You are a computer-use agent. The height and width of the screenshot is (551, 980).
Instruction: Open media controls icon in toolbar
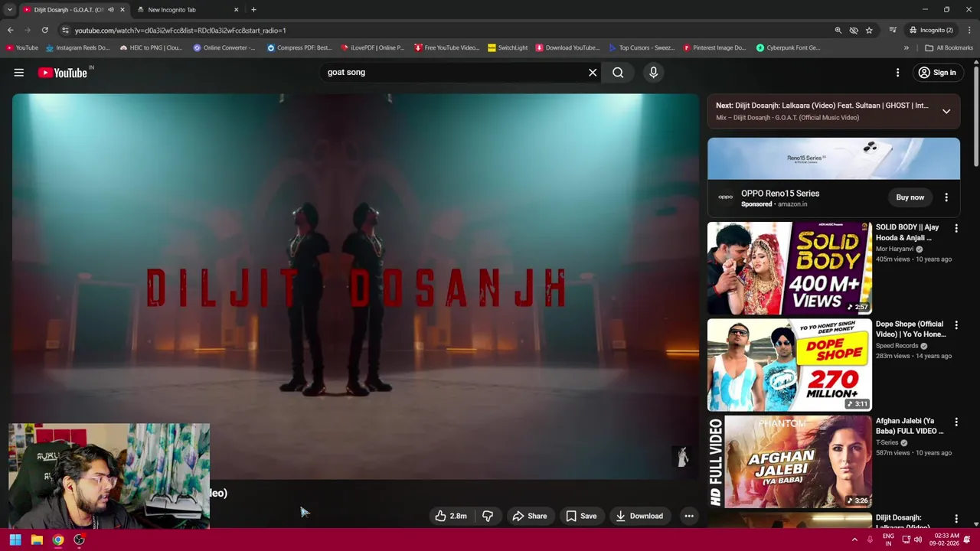(893, 30)
